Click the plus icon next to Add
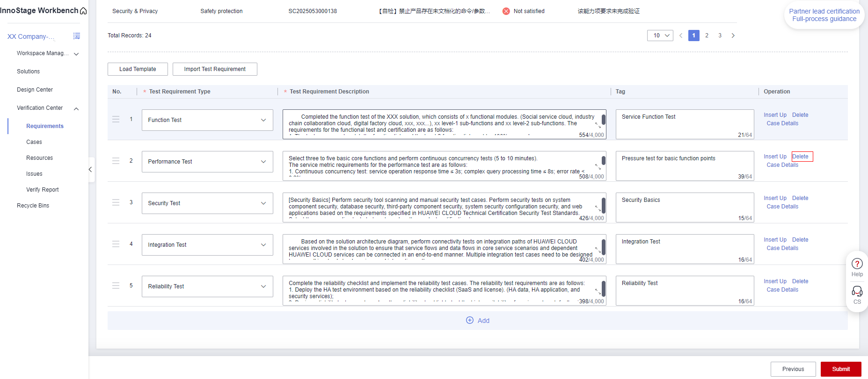Screen dimensions: 868x379 pos(470,320)
